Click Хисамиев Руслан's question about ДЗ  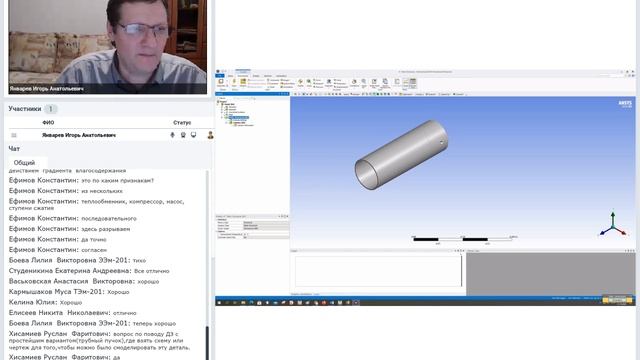[99, 340]
